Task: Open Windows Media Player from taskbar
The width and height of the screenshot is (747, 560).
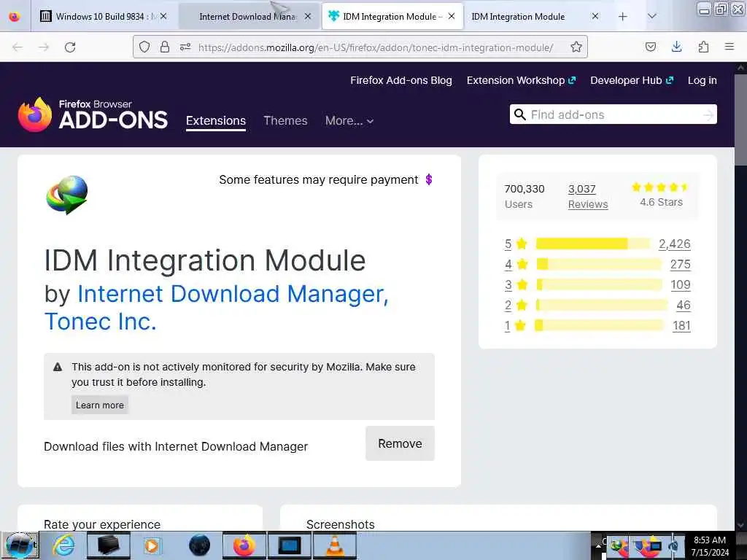Action: click(x=152, y=545)
